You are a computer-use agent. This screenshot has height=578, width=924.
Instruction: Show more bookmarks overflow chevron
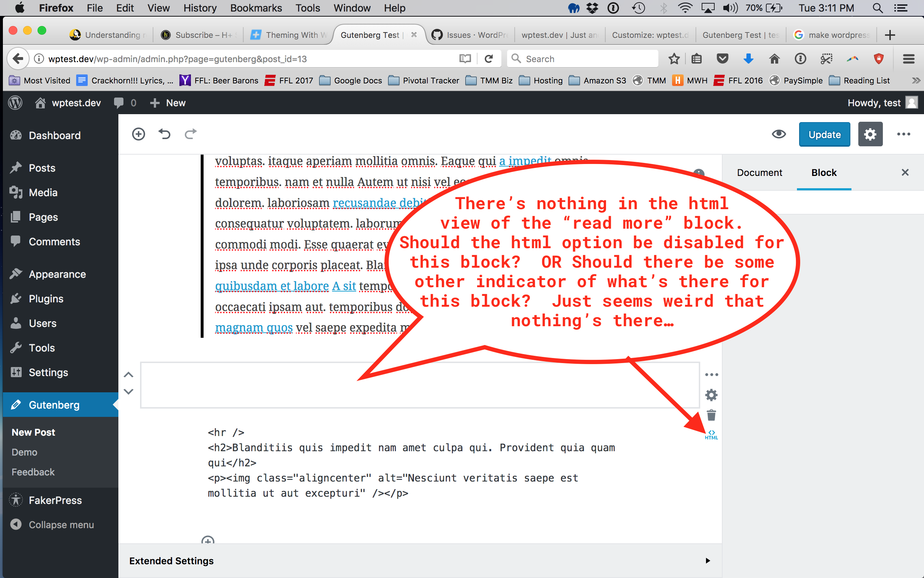click(916, 81)
